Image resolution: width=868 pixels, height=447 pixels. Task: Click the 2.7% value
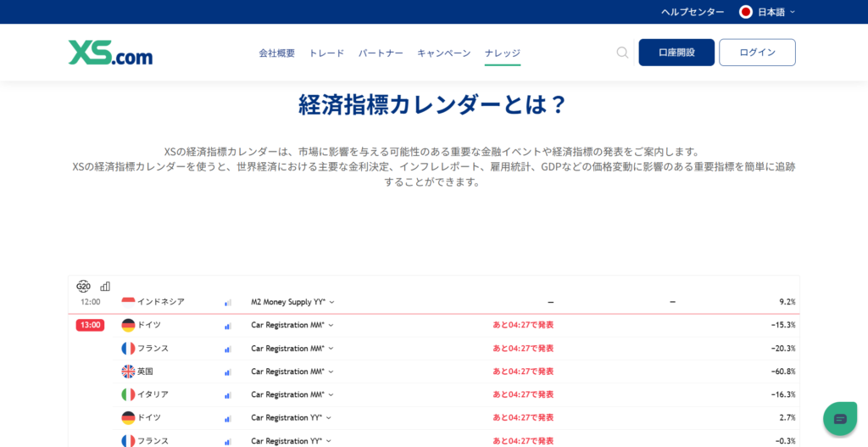787,417
